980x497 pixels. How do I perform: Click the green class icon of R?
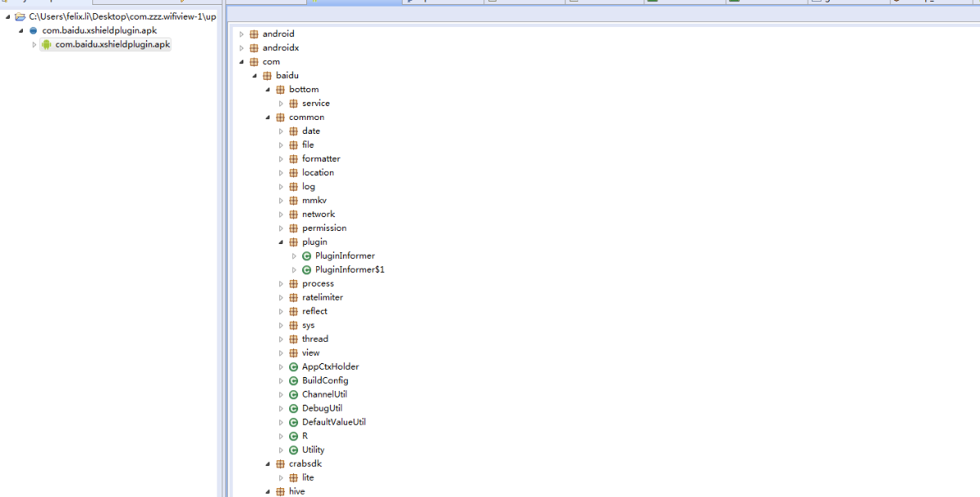click(x=293, y=437)
